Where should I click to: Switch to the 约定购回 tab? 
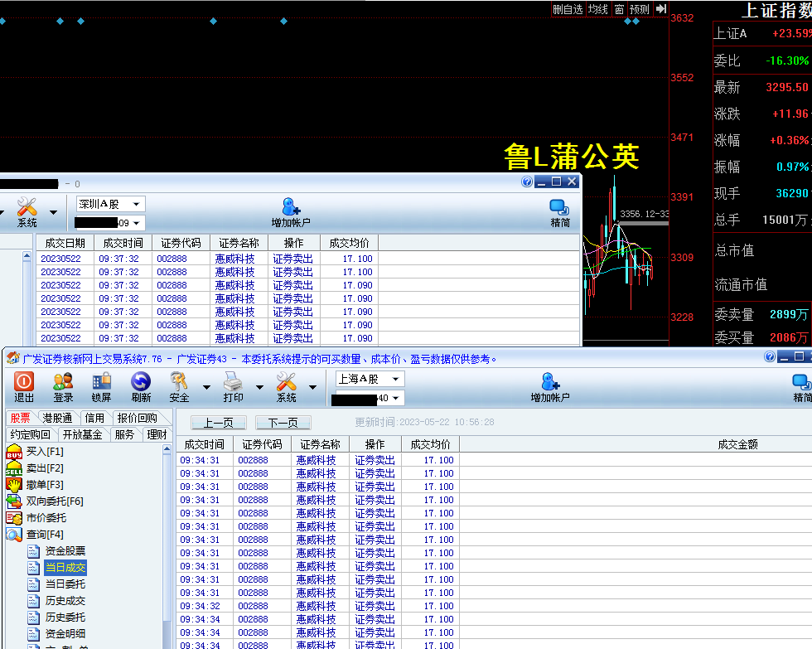click(30, 434)
